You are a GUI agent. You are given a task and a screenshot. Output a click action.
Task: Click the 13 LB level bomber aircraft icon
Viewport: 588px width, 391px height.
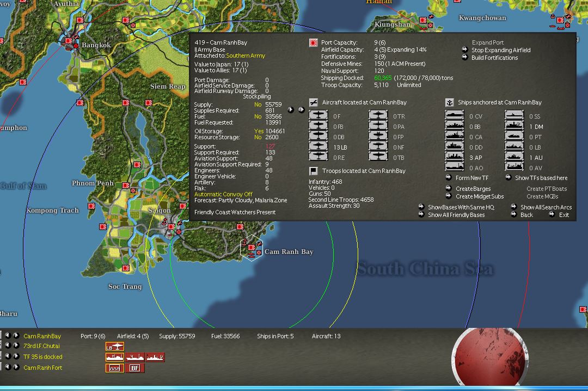318,146
